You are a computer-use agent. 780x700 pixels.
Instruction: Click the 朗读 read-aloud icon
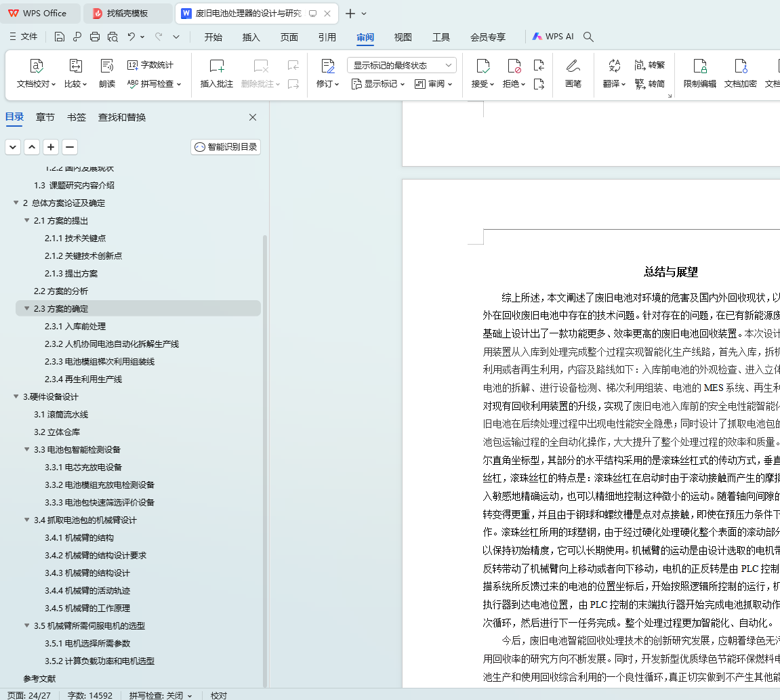point(107,73)
